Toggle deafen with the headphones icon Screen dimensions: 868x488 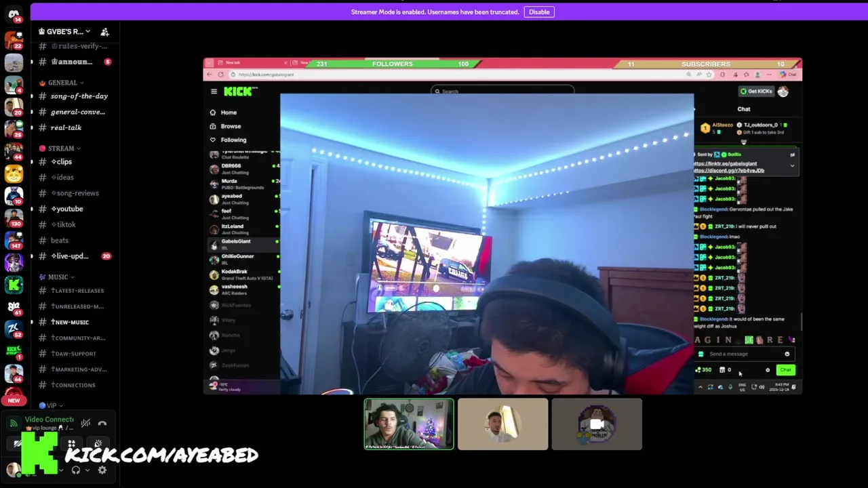(x=76, y=470)
